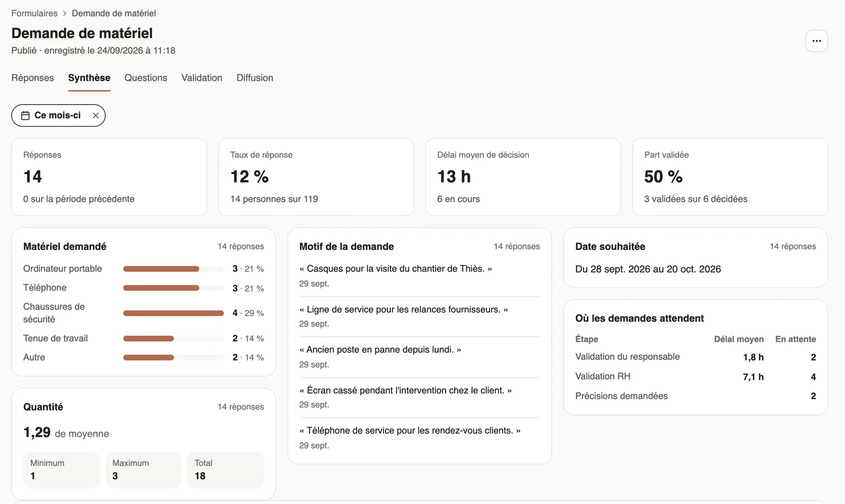
Task: Open the Réponses summary card
Action: pos(109,177)
